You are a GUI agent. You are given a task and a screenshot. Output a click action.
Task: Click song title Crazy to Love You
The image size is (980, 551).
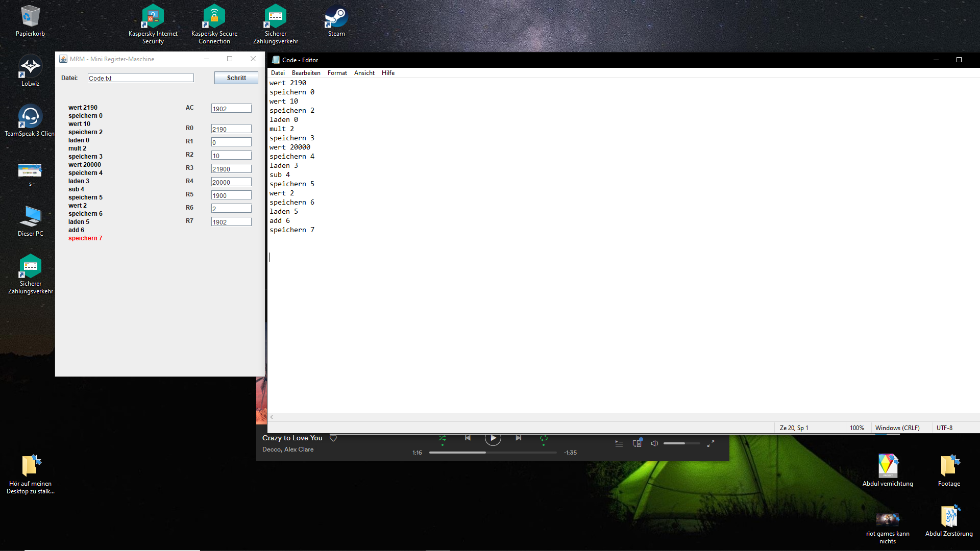[x=292, y=438]
